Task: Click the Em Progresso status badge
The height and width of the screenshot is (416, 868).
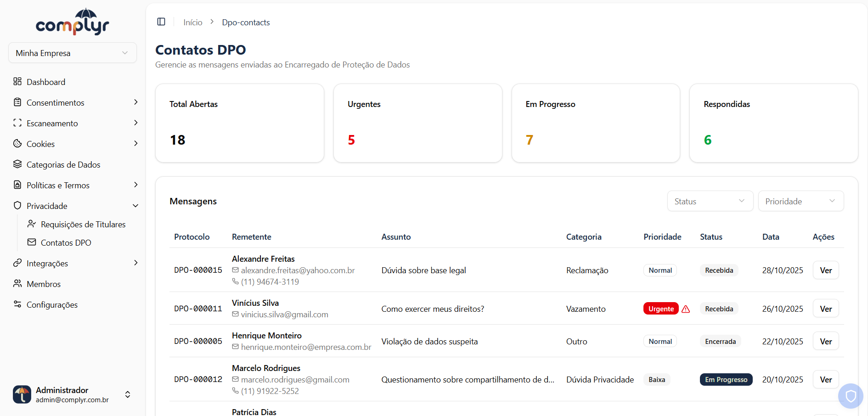Action: (726, 379)
